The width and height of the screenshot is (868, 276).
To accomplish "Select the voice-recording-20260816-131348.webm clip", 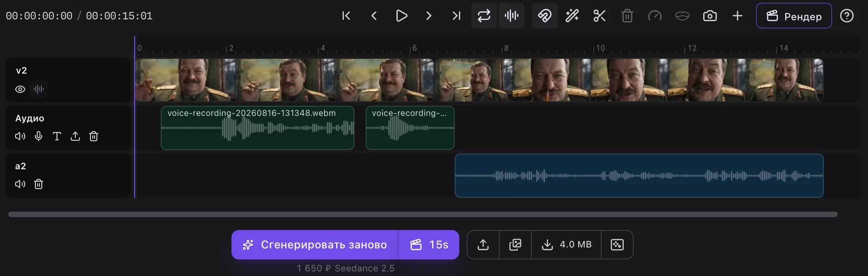I will pyautogui.click(x=258, y=128).
